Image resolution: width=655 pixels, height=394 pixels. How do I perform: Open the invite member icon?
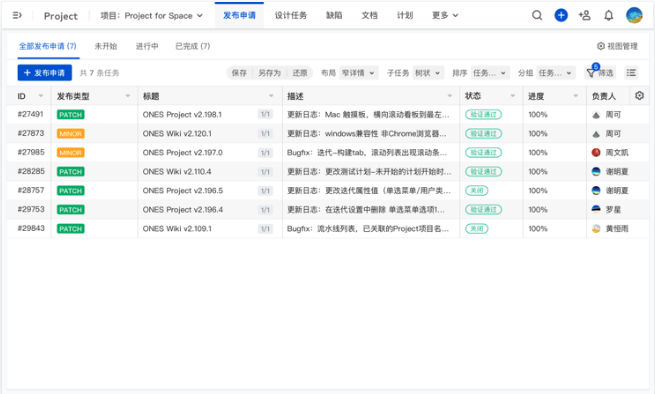(x=584, y=15)
